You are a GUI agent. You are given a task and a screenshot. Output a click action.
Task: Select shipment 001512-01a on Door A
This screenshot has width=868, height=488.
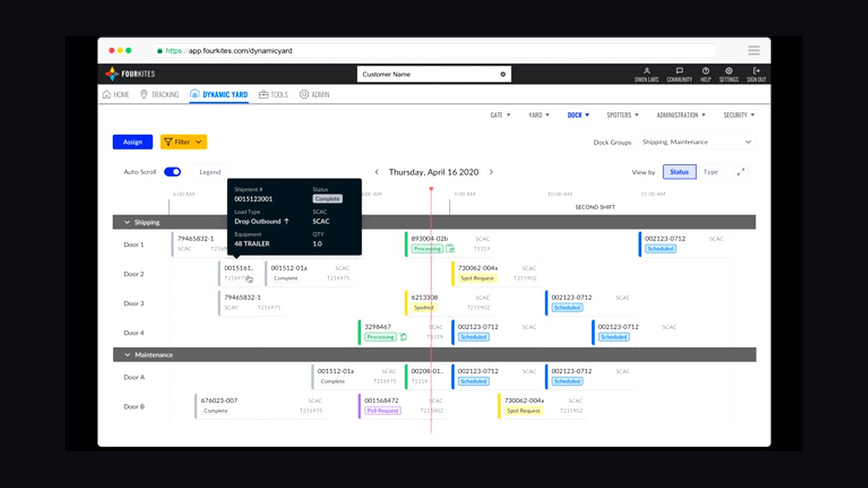coord(356,376)
